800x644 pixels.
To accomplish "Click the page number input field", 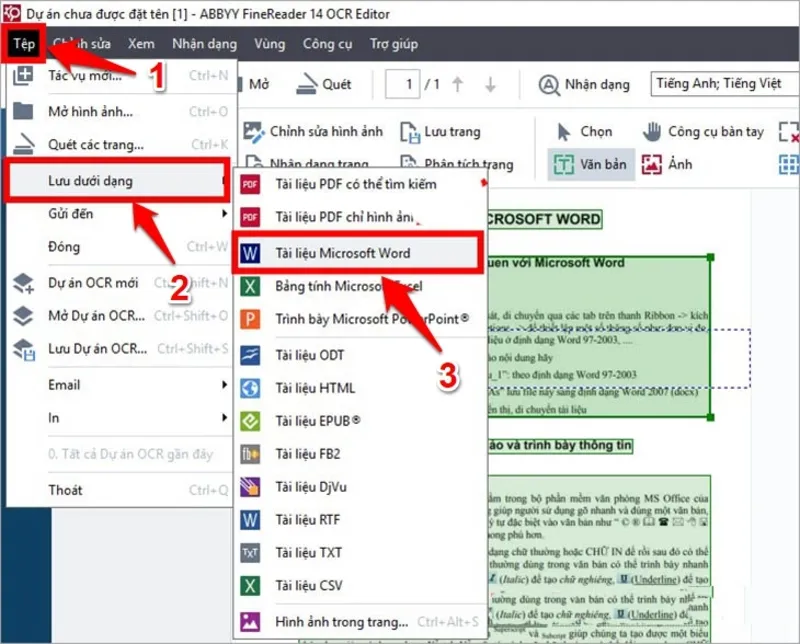I will coord(402,84).
